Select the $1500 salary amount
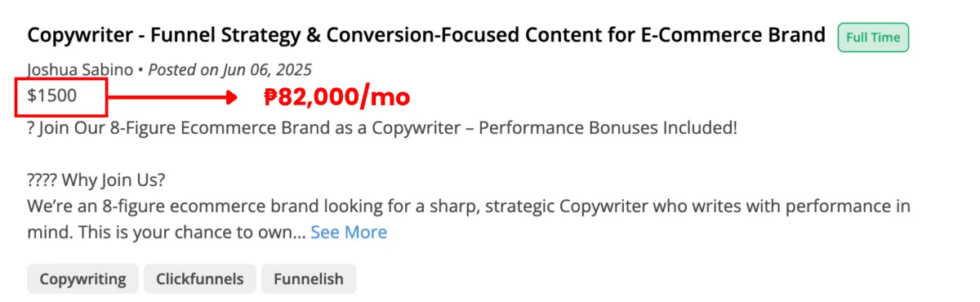980x302 pixels. [52, 95]
